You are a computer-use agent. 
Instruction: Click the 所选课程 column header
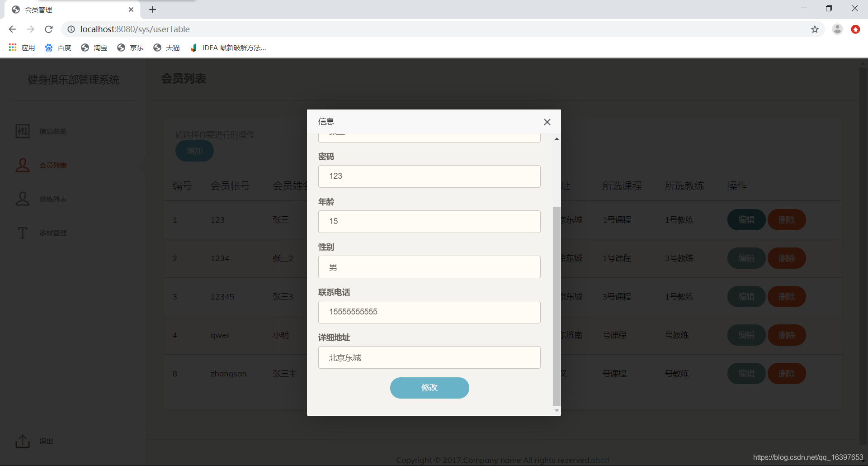click(x=622, y=186)
